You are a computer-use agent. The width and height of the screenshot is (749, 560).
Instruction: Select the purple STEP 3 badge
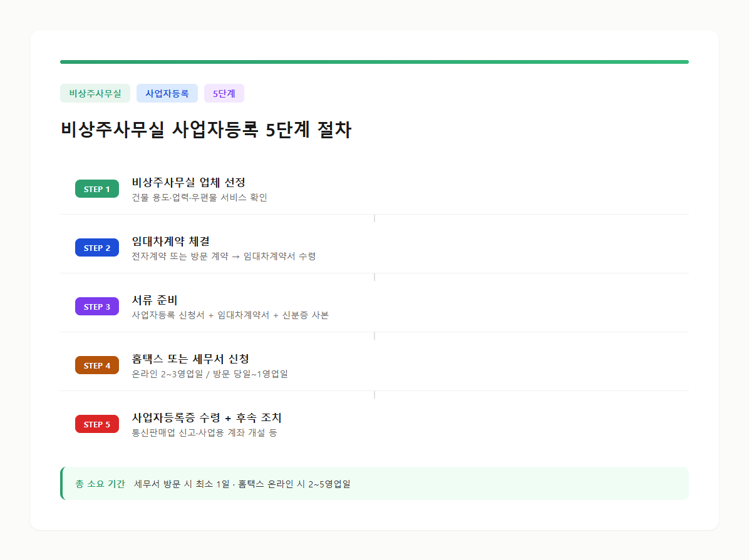96,306
